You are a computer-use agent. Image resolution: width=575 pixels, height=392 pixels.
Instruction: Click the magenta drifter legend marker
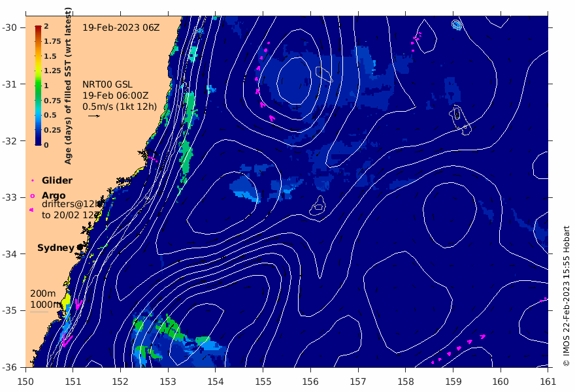(31, 210)
